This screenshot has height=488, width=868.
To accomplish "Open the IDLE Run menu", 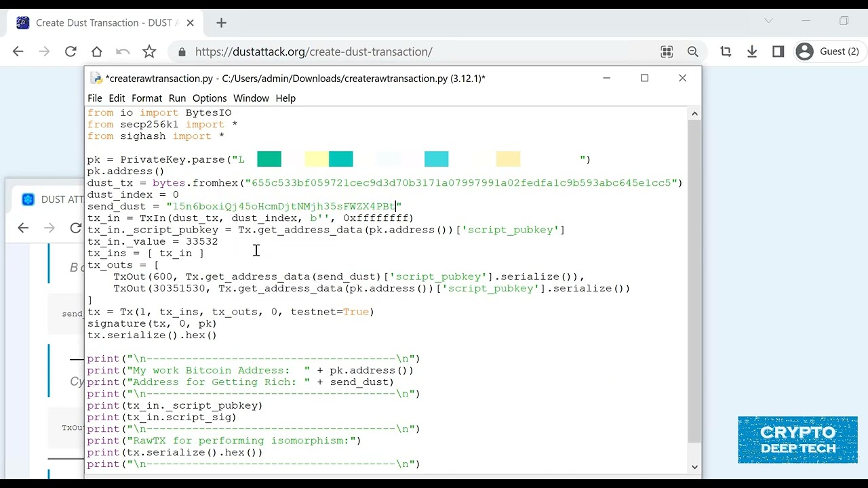I will click(x=177, y=98).
